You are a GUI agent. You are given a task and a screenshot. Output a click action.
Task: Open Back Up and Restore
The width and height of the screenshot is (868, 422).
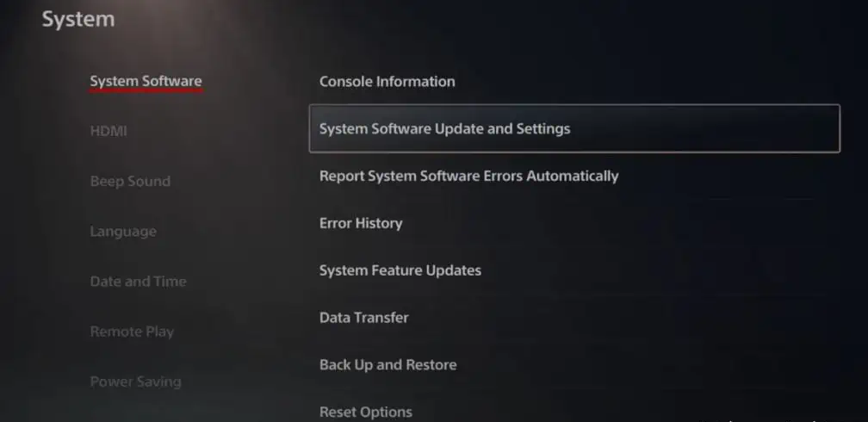tap(387, 365)
